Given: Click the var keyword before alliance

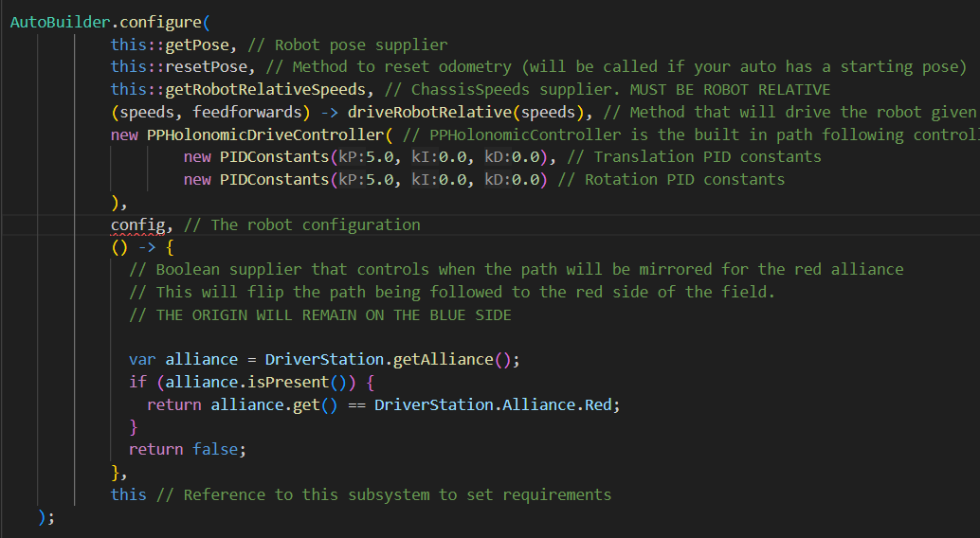Looking at the screenshot, I should coord(142,359).
